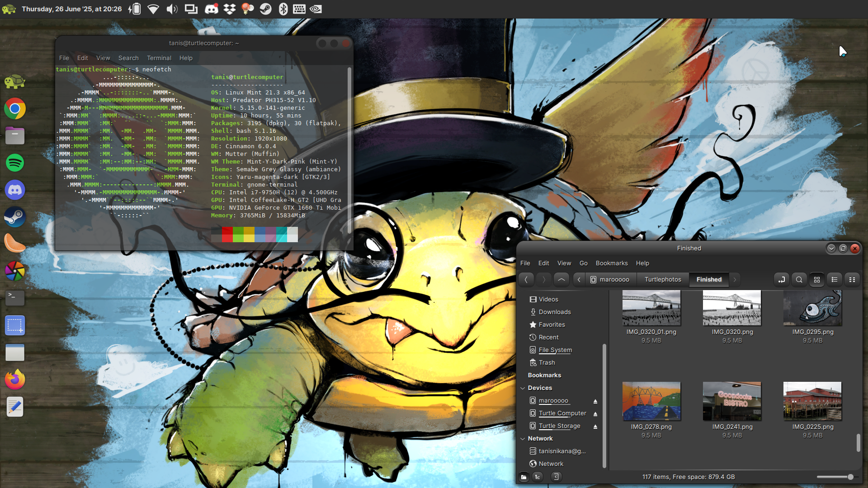Toggle the location entry path button
This screenshot has width=868, height=488.
click(x=782, y=280)
